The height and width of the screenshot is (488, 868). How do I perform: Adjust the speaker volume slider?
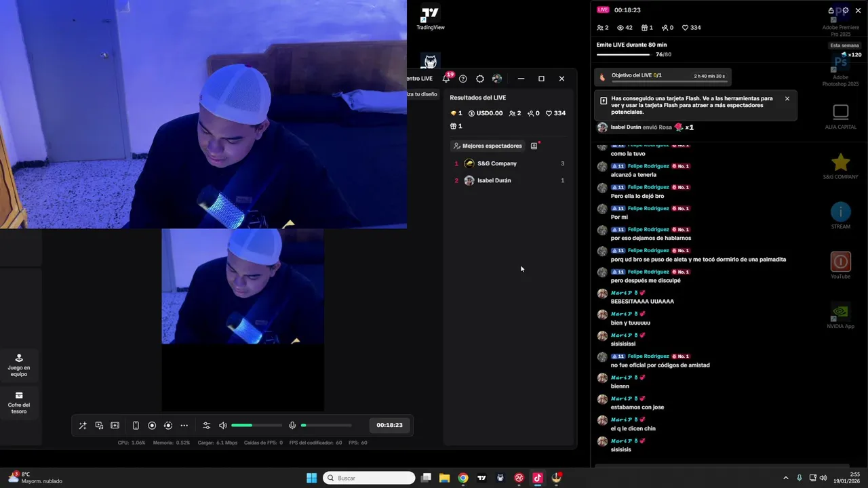coord(256,426)
